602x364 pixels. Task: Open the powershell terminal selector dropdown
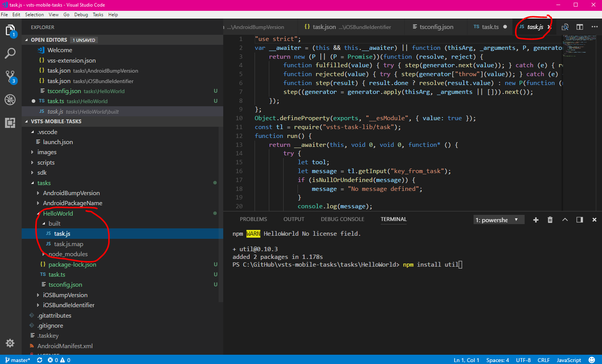click(x=498, y=220)
